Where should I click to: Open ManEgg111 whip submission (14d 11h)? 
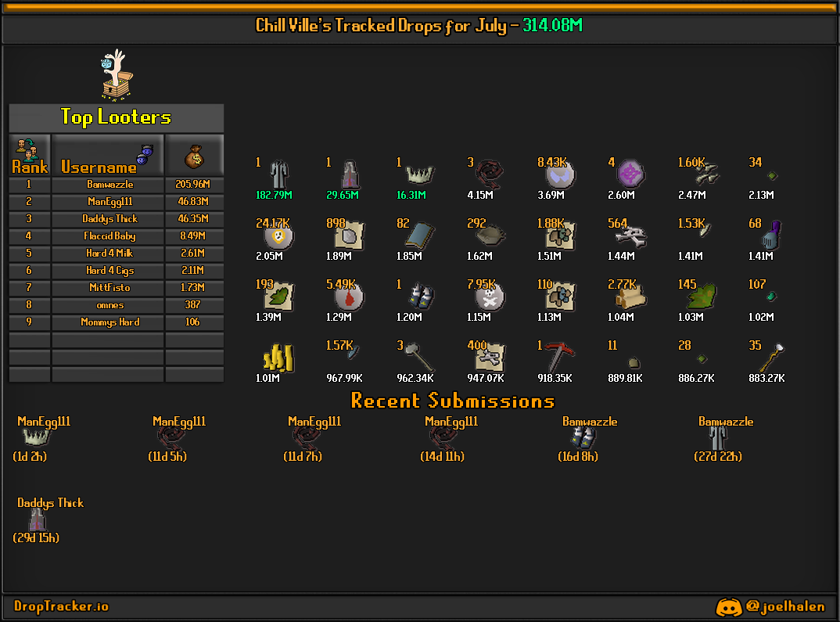(443, 438)
